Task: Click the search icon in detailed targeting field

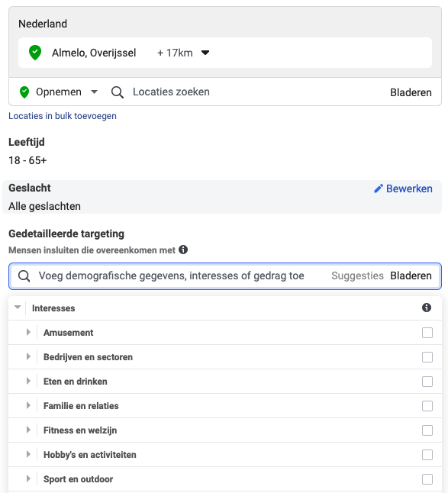Action: 24,276
